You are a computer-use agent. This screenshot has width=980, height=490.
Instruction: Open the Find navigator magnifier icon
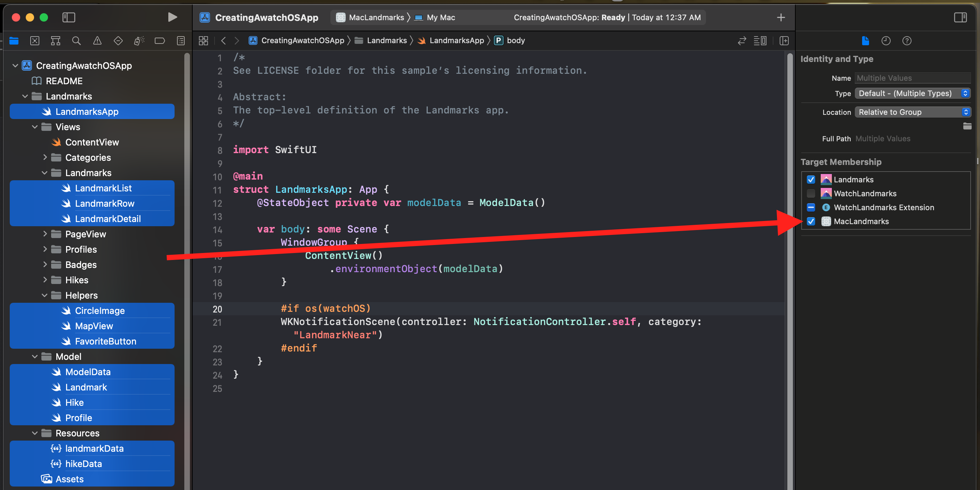pyautogui.click(x=77, y=41)
